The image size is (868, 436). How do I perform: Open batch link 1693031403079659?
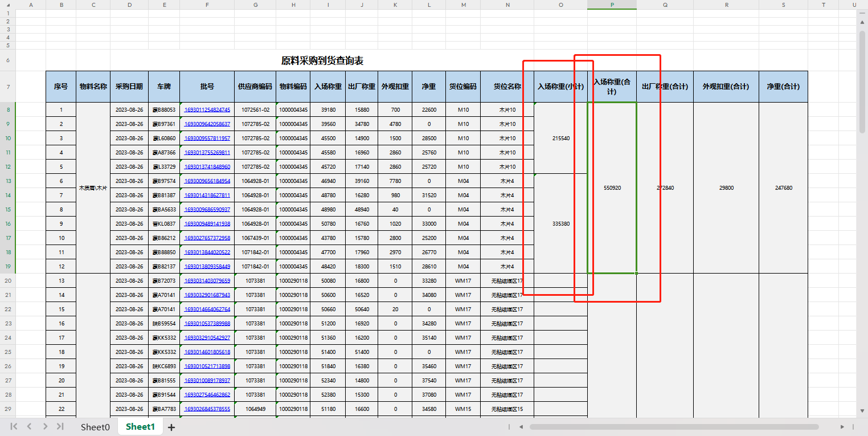tap(207, 280)
